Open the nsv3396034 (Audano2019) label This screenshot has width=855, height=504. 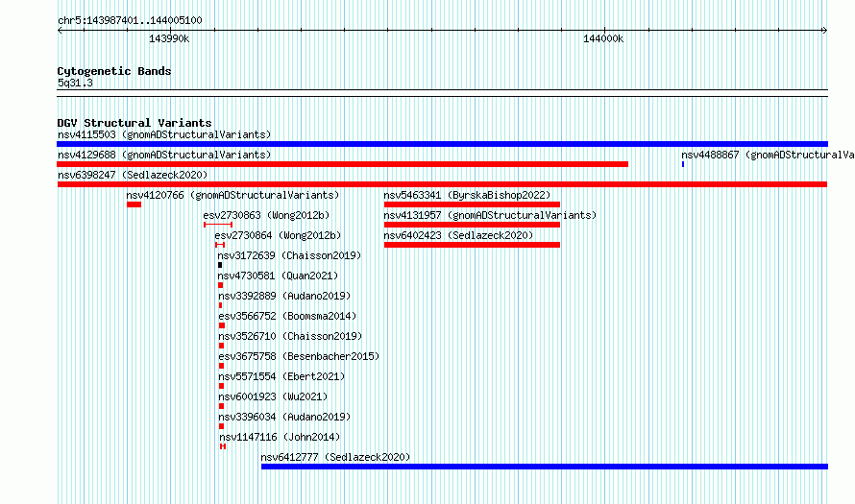[284, 417]
